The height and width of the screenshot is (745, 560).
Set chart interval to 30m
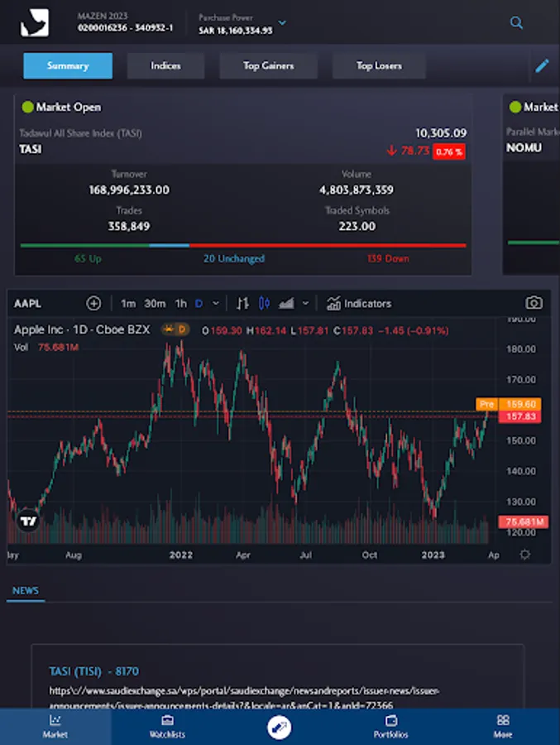[x=155, y=303]
